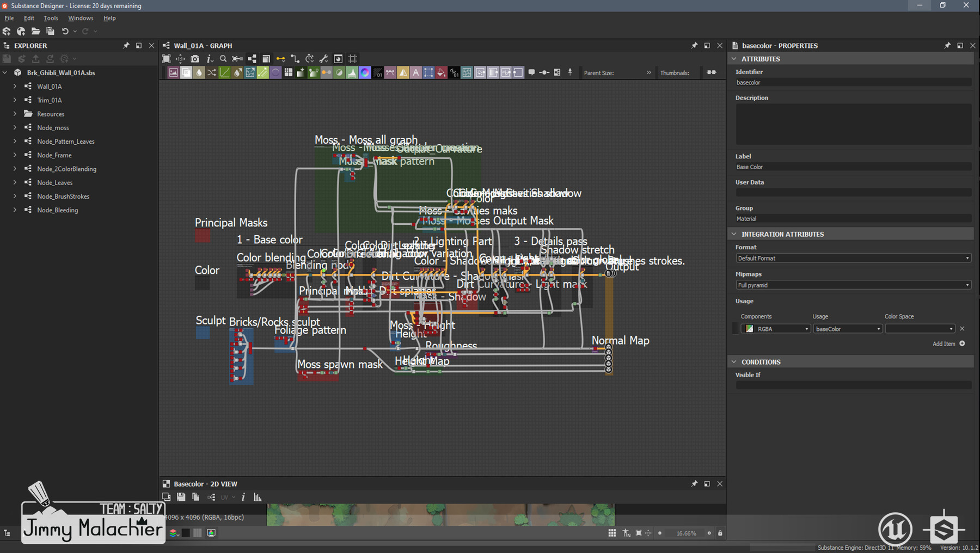Image resolution: width=980 pixels, height=553 pixels.
Task: Fit the 2D view image to the panel
Action: click(638, 533)
